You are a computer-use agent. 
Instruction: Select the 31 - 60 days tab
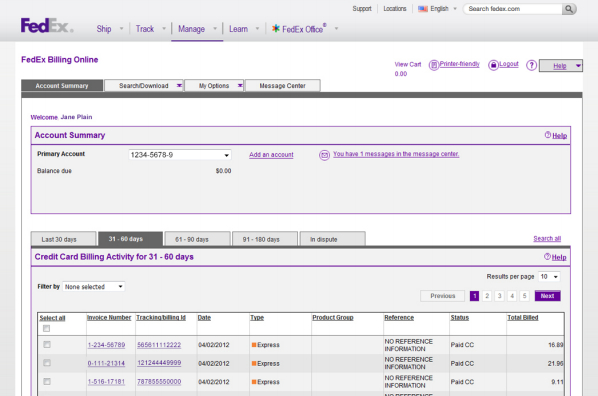(130, 239)
